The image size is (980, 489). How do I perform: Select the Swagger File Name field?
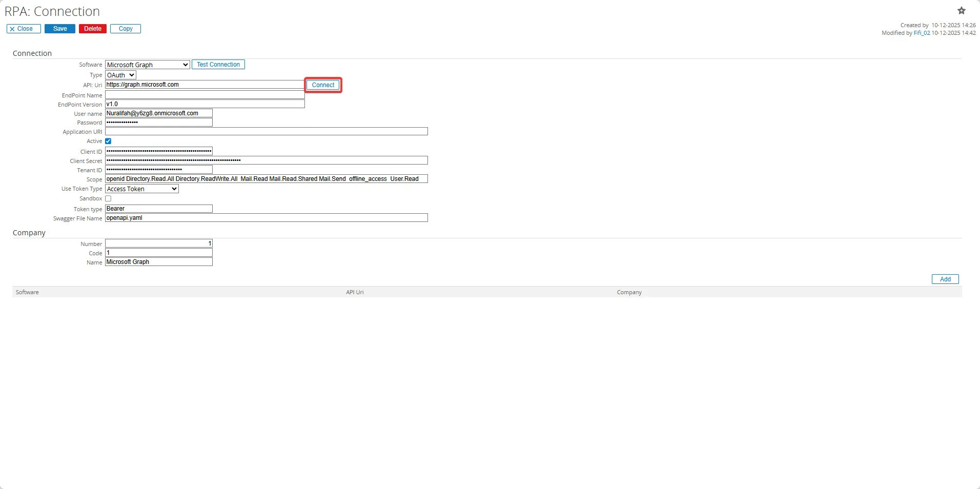click(266, 218)
